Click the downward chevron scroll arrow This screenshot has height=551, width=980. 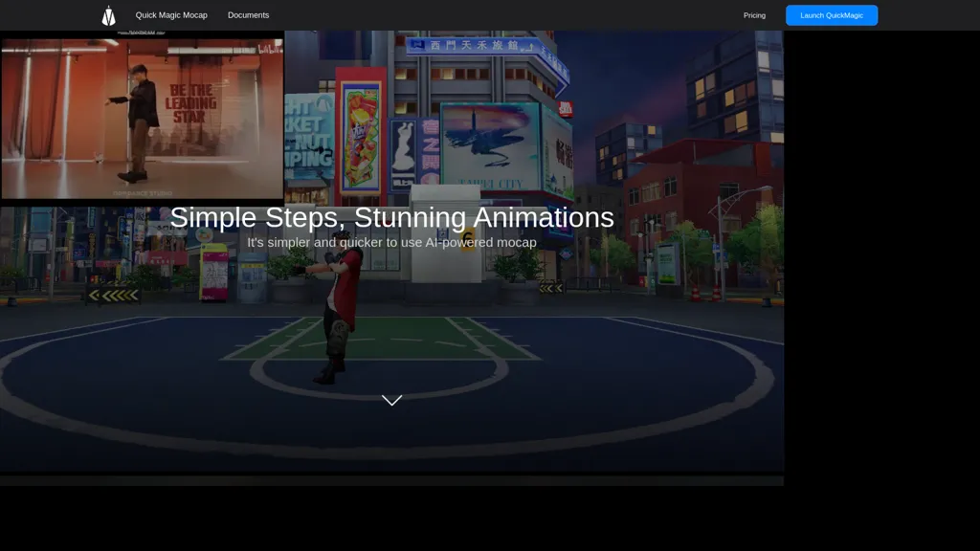[x=391, y=401]
